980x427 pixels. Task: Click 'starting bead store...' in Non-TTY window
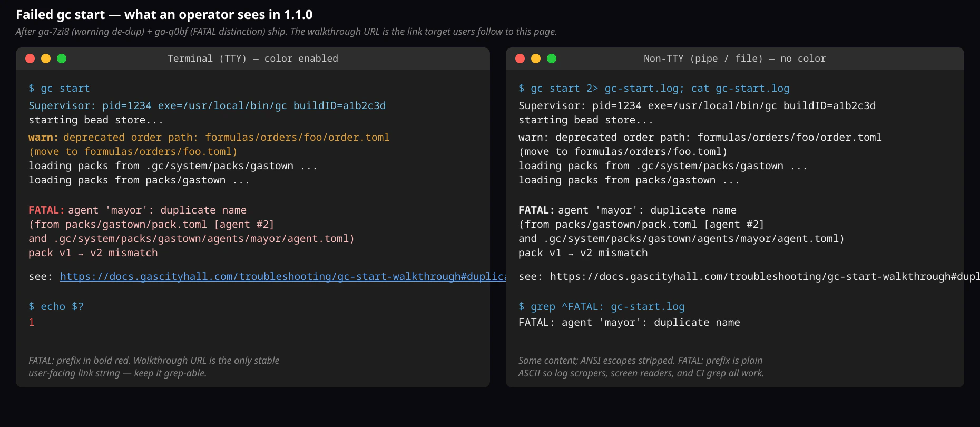[586, 120]
